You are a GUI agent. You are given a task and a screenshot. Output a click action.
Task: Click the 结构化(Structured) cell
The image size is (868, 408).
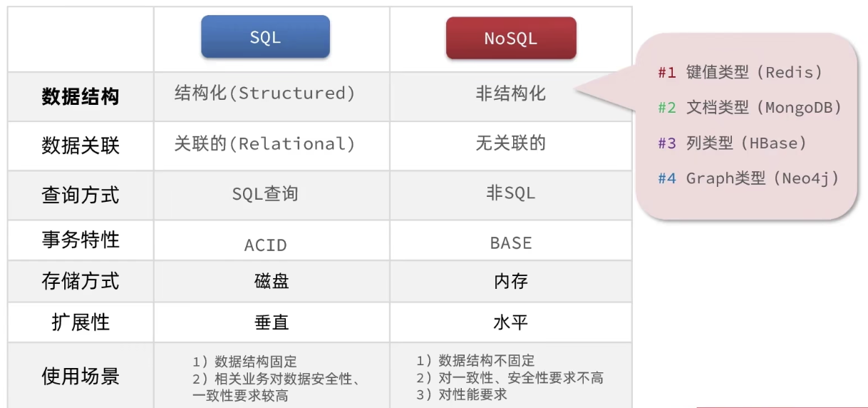[x=265, y=93]
